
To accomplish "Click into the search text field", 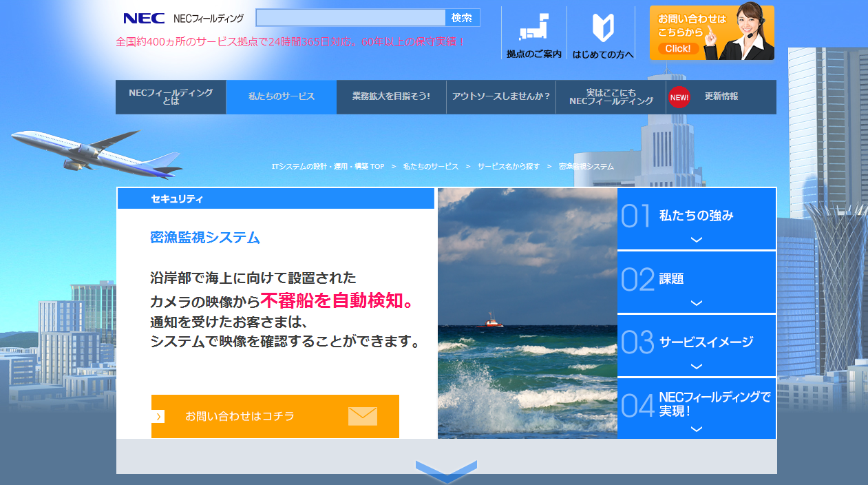I will 350,18.
